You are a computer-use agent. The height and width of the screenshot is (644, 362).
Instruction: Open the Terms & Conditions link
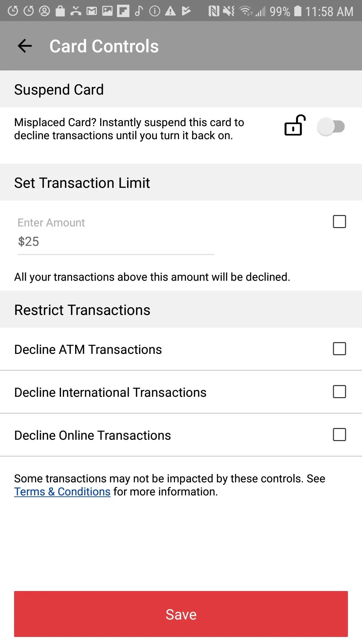pyautogui.click(x=62, y=492)
